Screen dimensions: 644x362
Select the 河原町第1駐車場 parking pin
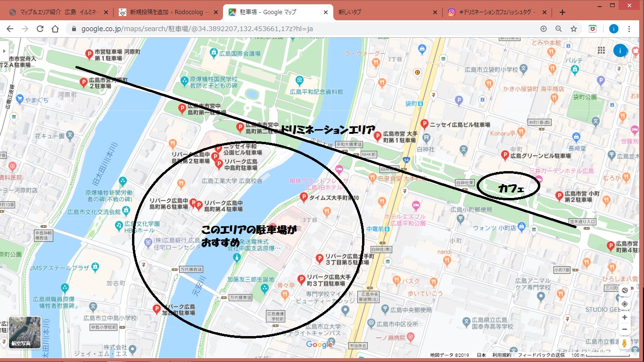click(x=88, y=54)
